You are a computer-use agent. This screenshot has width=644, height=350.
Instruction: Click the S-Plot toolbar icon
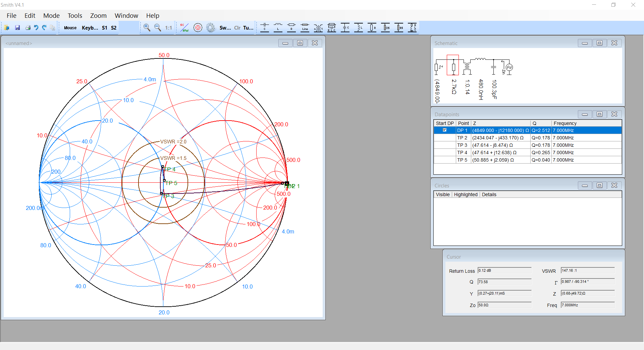click(x=184, y=28)
